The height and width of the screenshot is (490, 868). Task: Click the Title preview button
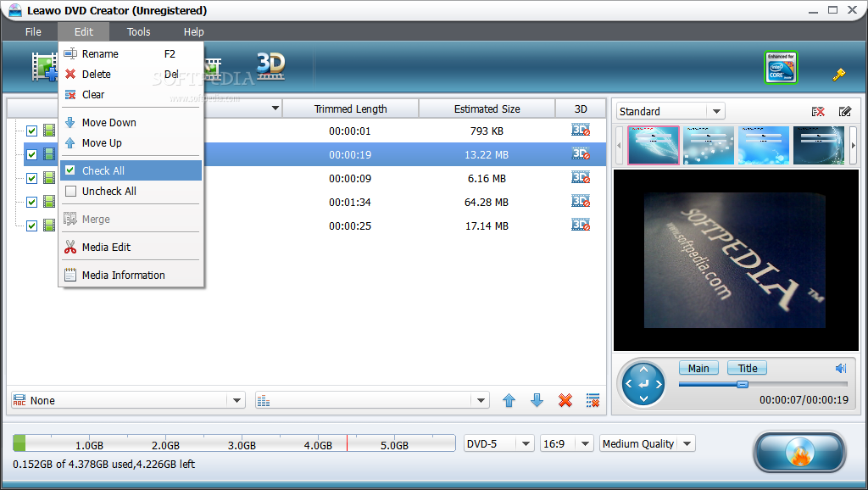click(748, 368)
